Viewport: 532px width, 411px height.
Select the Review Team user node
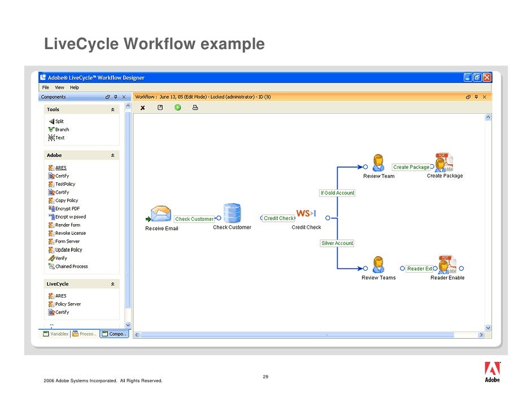point(378,163)
